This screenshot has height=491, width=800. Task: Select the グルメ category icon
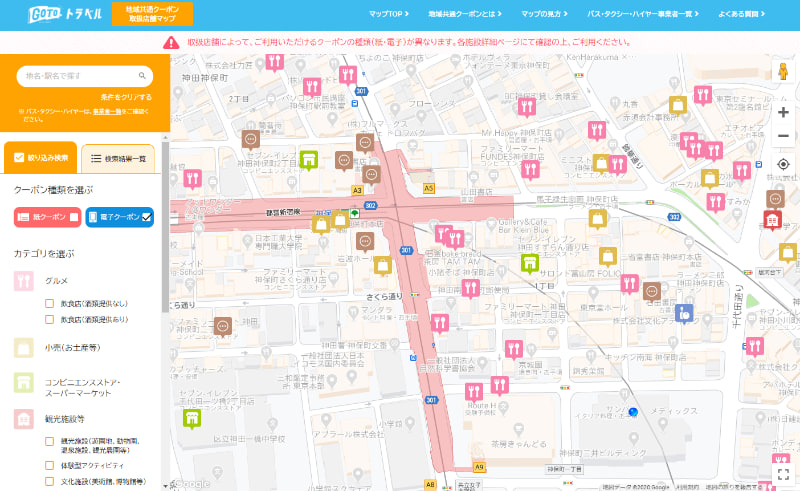[x=24, y=281]
